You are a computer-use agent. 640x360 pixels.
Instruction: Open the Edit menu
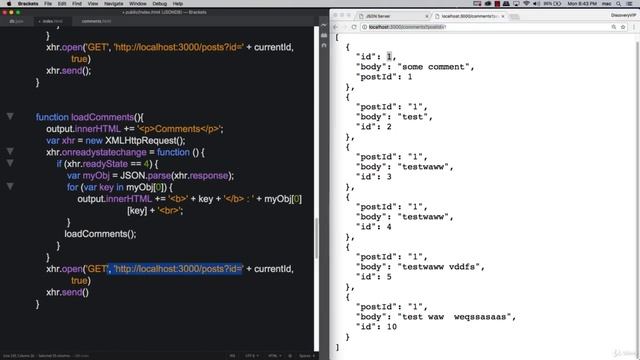click(62, 4)
